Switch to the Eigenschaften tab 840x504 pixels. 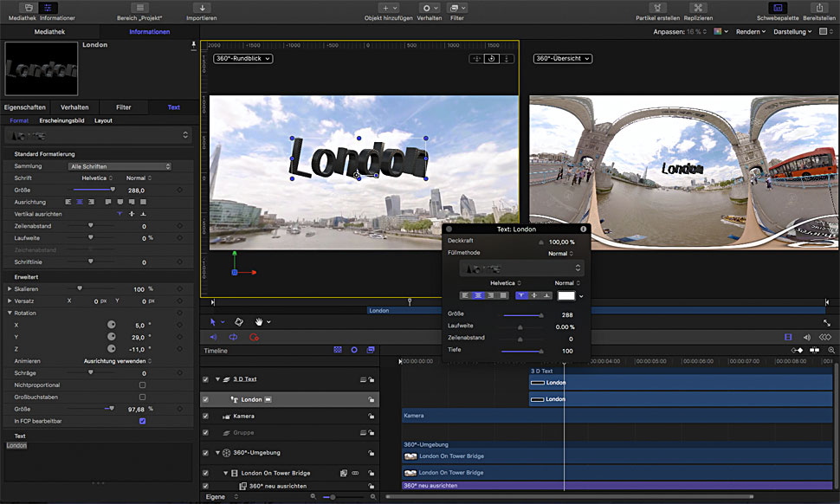pyautogui.click(x=24, y=107)
